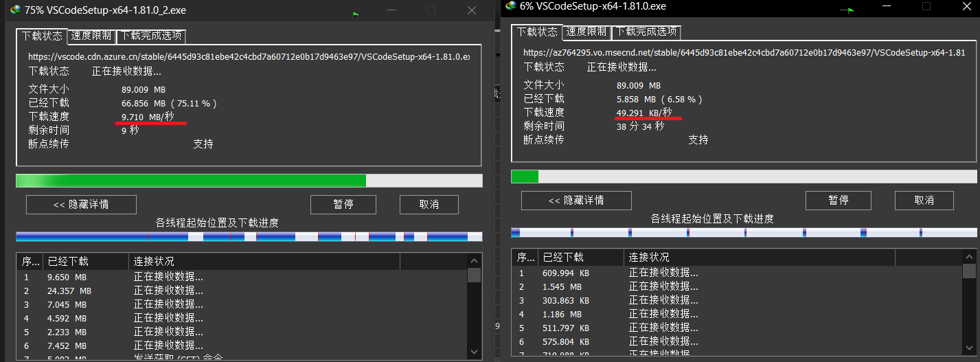
Task: Click scroll down arrow in 75% window thread list
Action: click(x=475, y=352)
